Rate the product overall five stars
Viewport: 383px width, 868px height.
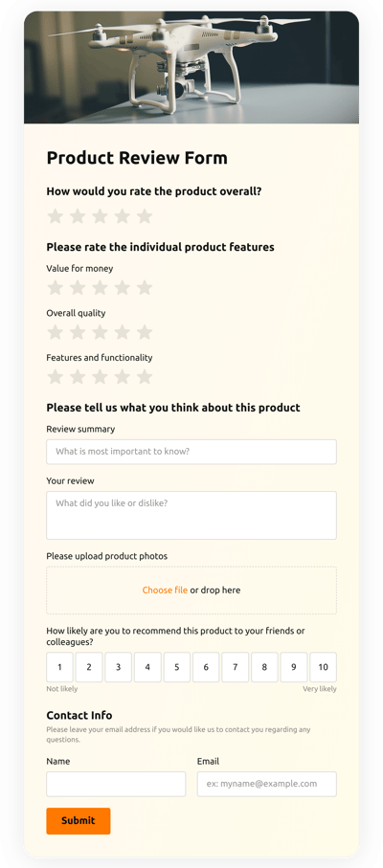(x=145, y=216)
